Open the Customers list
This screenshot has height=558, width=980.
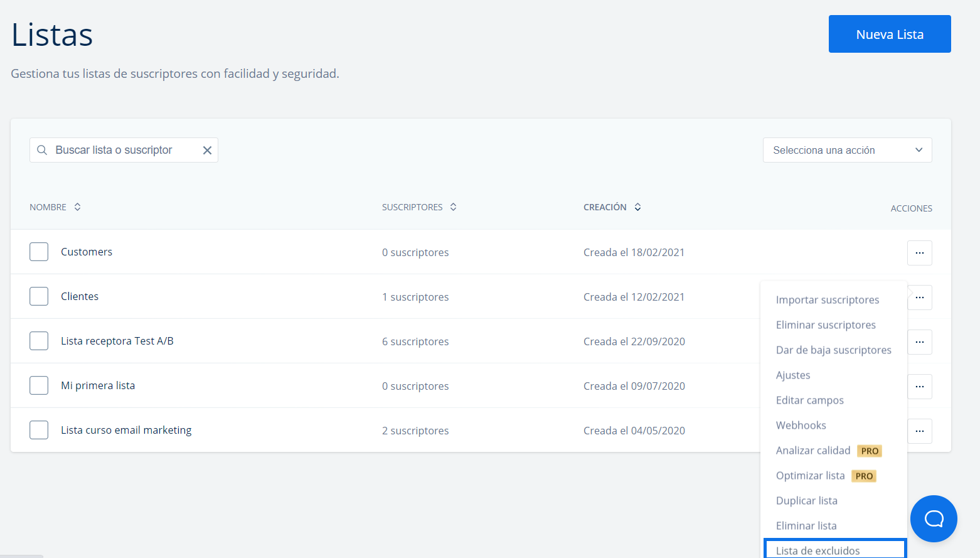coord(87,252)
